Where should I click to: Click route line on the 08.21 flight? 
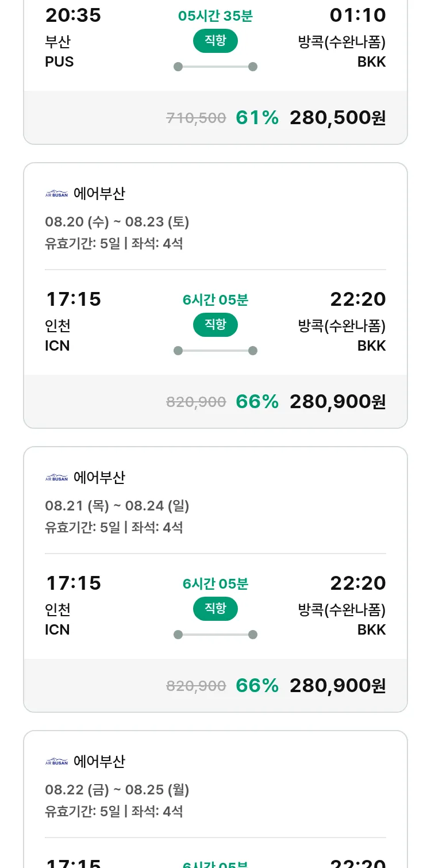[215, 635]
